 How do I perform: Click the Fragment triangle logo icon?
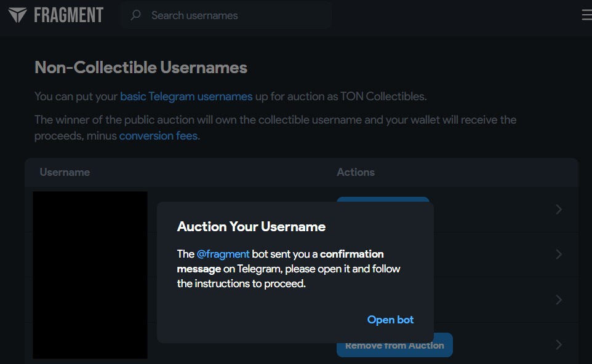[x=17, y=15]
